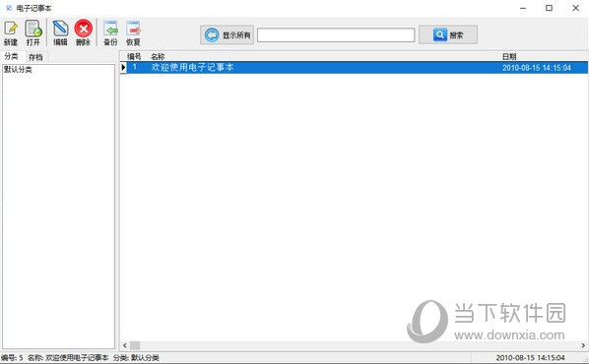Click the date cell 2010-08-15 14:15:04 in the row
Screen dimensions: 589x364
point(537,68)
